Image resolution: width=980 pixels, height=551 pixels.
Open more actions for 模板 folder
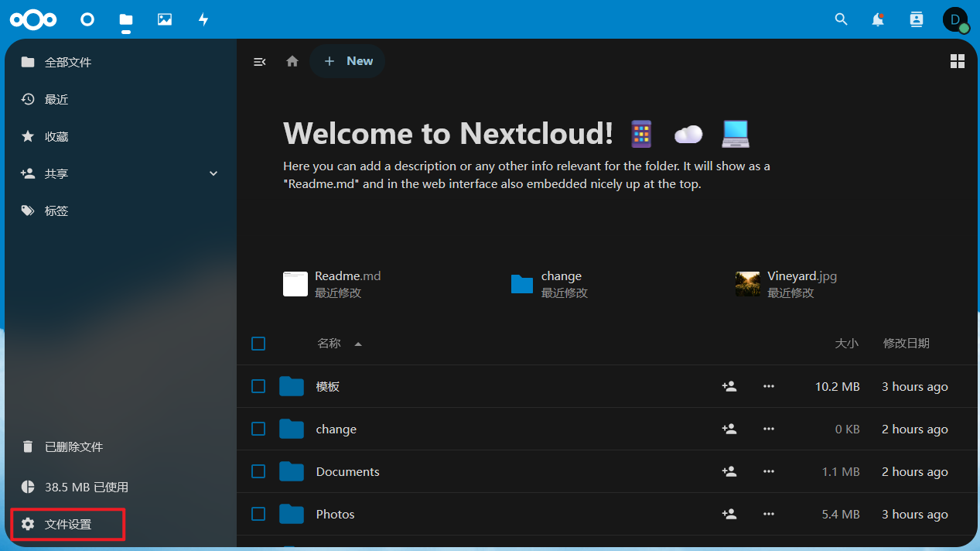(x=769, y=386)
